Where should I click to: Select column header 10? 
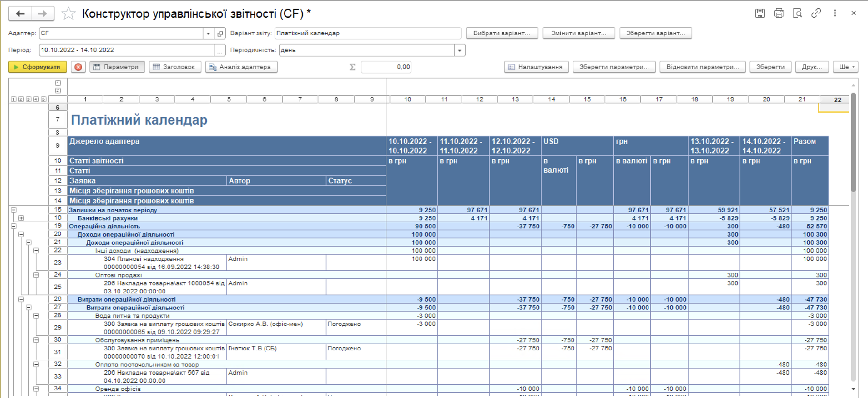(x=408, y=99)
